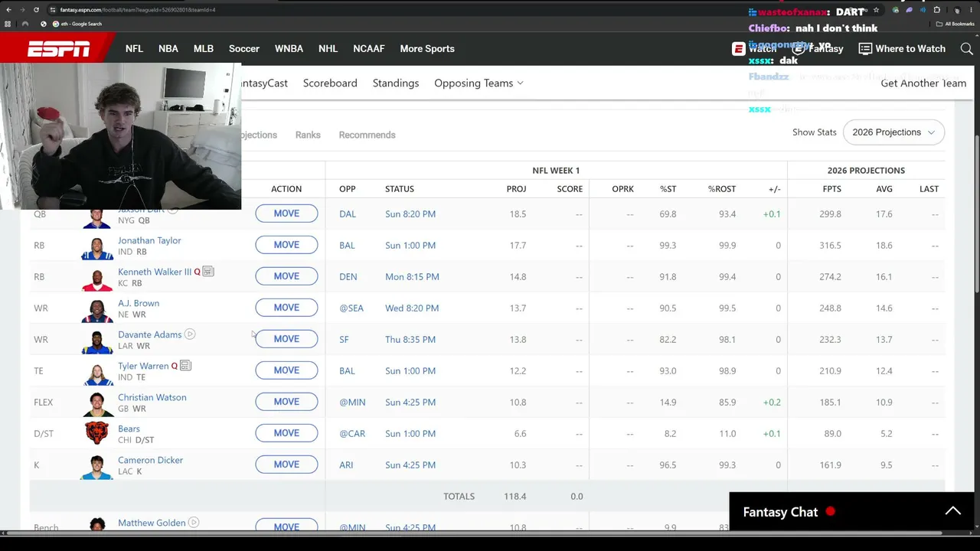The image size is (980, 551).
Task: Click Davante Adams' player headshot
Action: pos(97,341)
